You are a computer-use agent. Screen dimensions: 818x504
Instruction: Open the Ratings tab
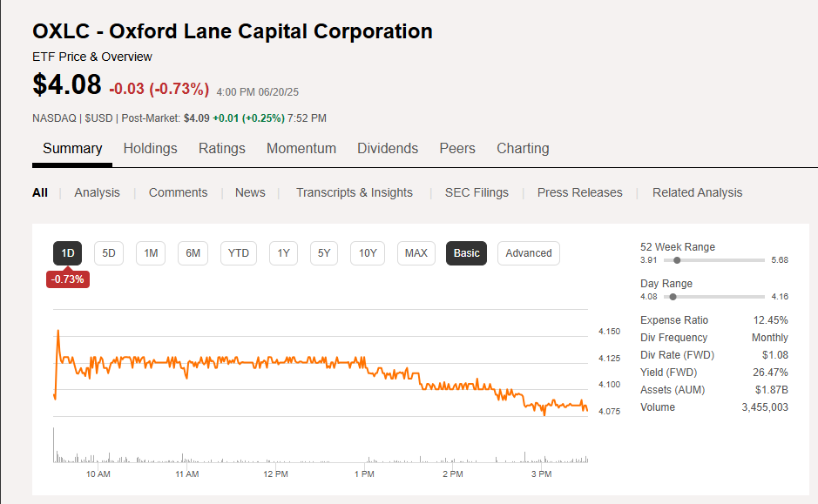[222, 149]
